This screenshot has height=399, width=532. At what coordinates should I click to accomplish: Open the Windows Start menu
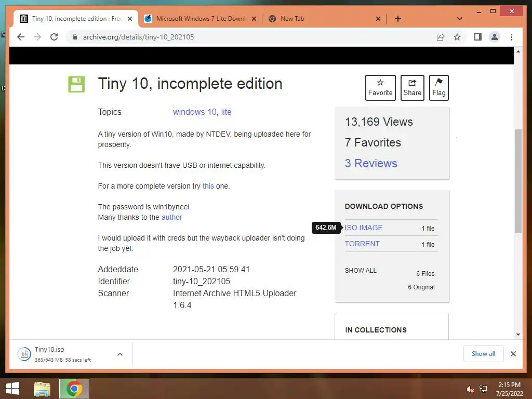12,389
